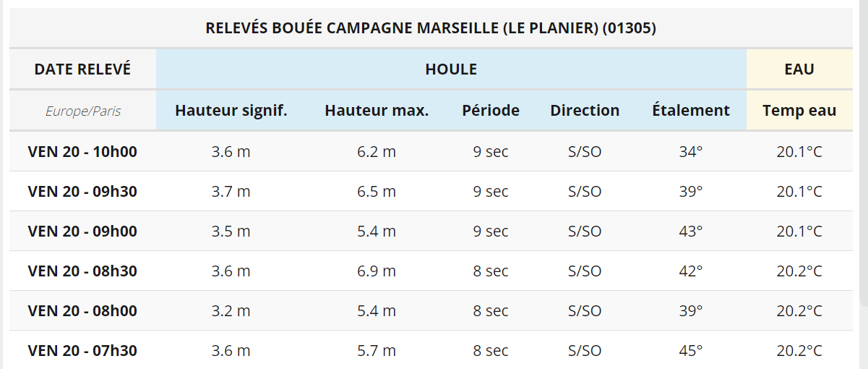Click the VEN 20 - 09h00 row label
868x369 pixels.
[x=82, y=232]
